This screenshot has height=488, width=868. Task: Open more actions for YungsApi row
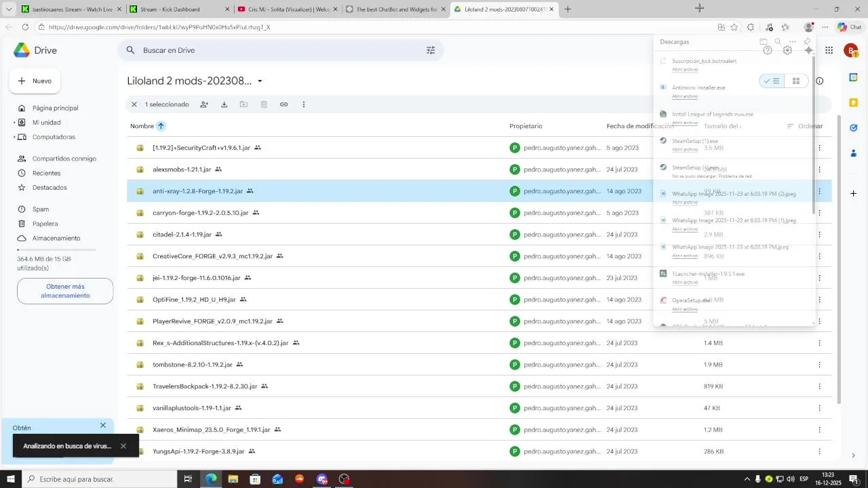819,451
